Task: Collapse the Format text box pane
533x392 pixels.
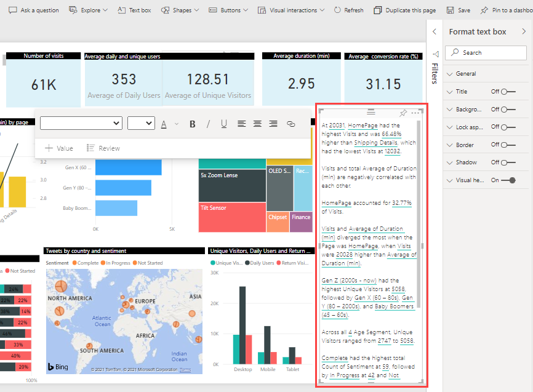Action: (x=524, y=31)
